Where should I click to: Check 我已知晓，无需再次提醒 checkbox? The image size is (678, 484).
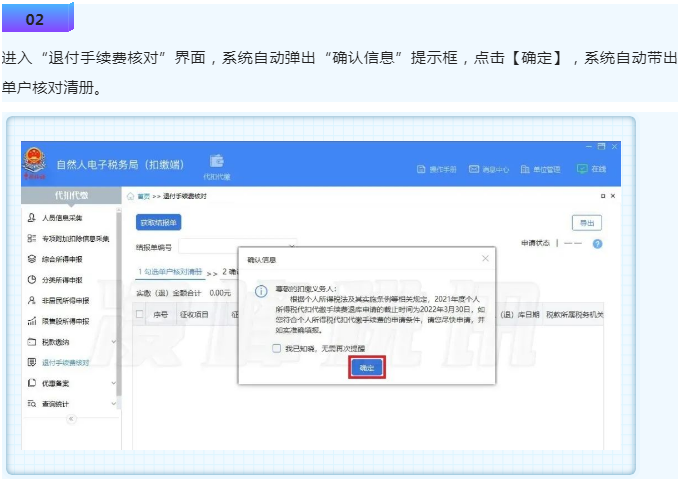pyautogui.click(x=277, y=348)
